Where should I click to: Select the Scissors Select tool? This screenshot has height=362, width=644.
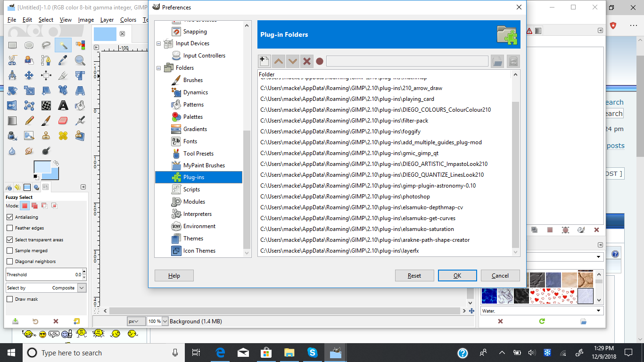(x=12, y=60)
